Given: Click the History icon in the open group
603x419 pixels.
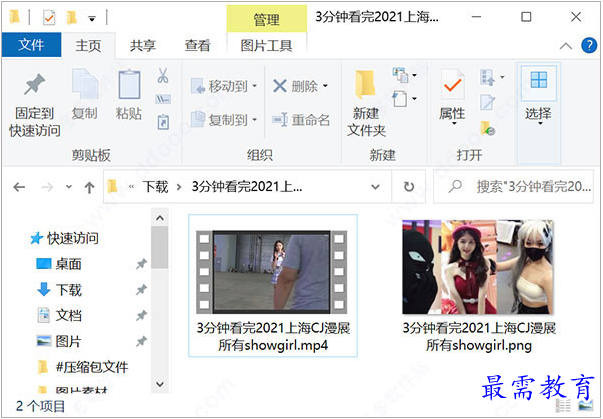Looking at the screenshot, I should [487, 128].
